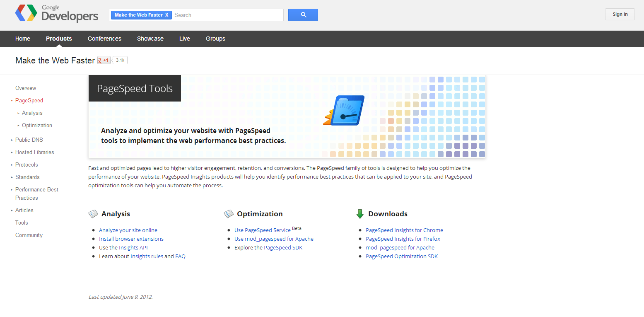Open the Analyze your site online link
The image size is (644, 317).
pos(128,230)
